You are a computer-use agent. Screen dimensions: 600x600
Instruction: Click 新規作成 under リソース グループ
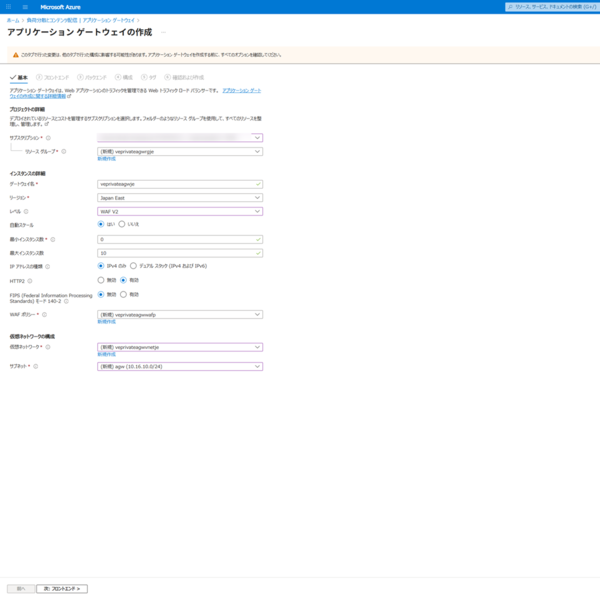106,159
